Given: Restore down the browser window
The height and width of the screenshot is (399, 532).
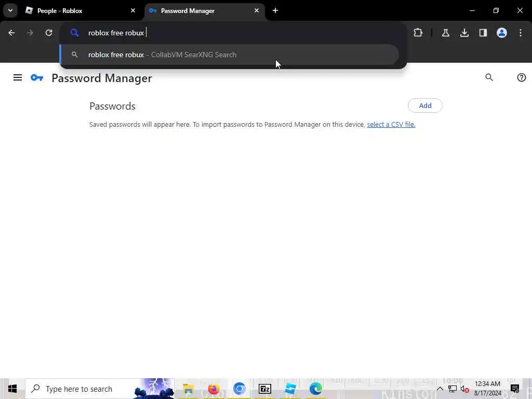Looking at the screenshot, I should click(x=496, y=11).
